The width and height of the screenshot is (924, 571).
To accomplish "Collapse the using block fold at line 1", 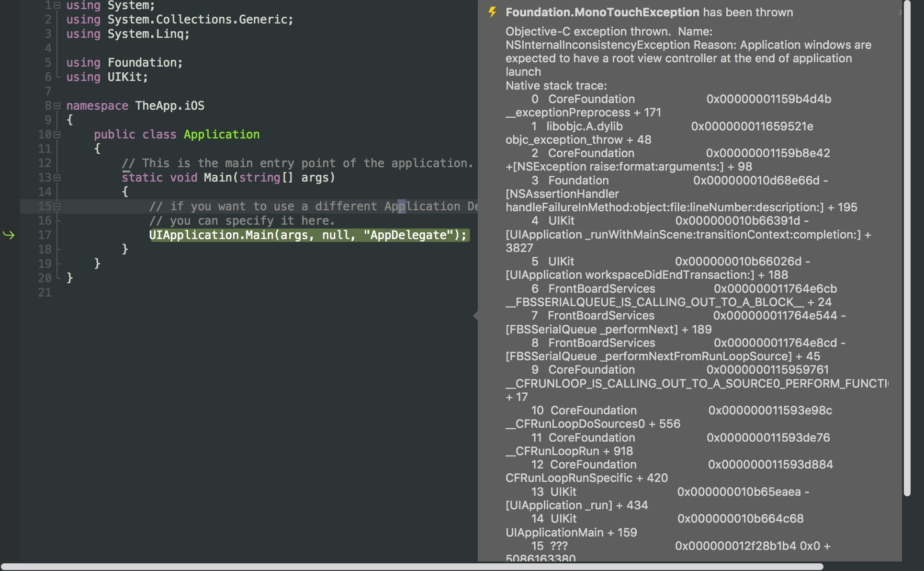I will tap(57, 5).
